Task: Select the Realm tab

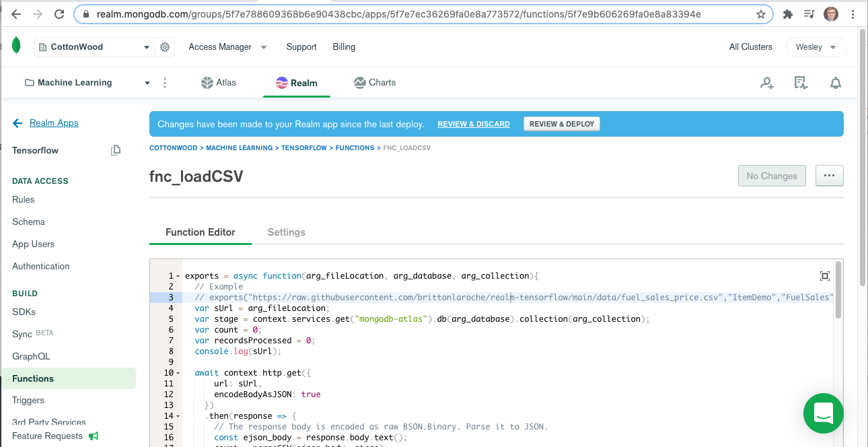Action: coord(297,83)
